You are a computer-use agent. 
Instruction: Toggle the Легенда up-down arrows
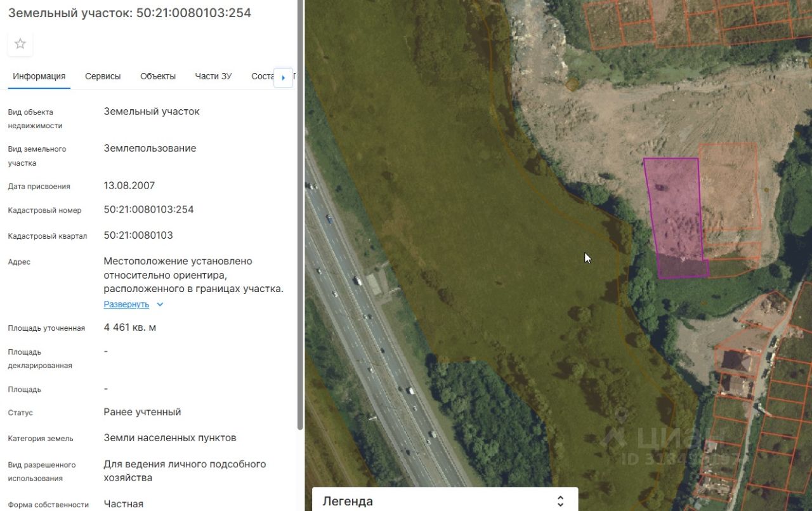pyautogui.click(x=560, y=501)
